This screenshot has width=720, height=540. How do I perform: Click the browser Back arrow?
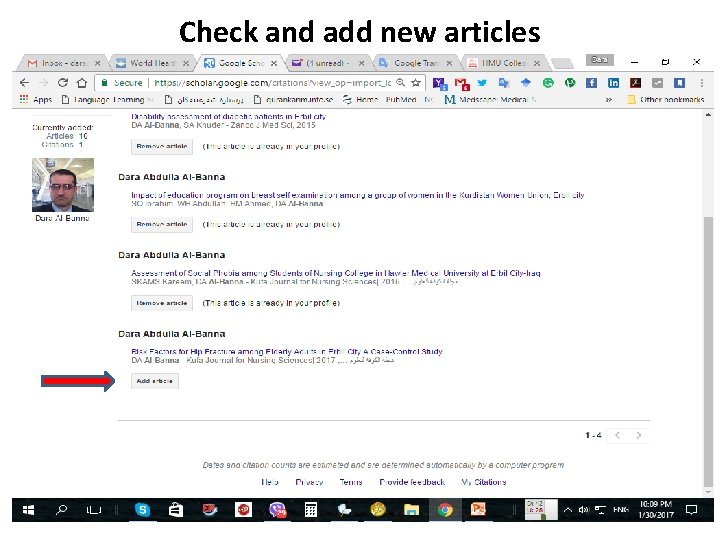click(x=24, y=83)
